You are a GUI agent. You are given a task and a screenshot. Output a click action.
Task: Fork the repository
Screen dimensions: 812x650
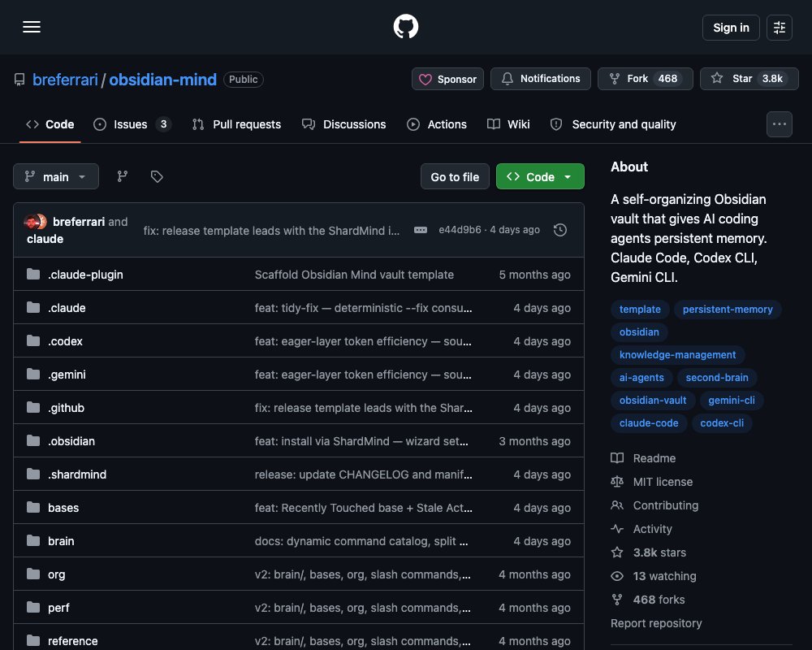[x=646, y=79]
